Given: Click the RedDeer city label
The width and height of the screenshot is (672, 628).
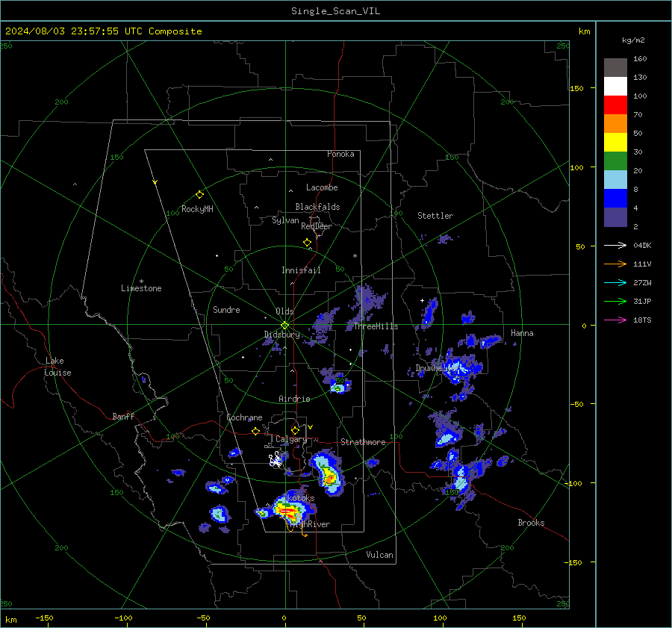Looking at the screenshot, I should [317, 226].
